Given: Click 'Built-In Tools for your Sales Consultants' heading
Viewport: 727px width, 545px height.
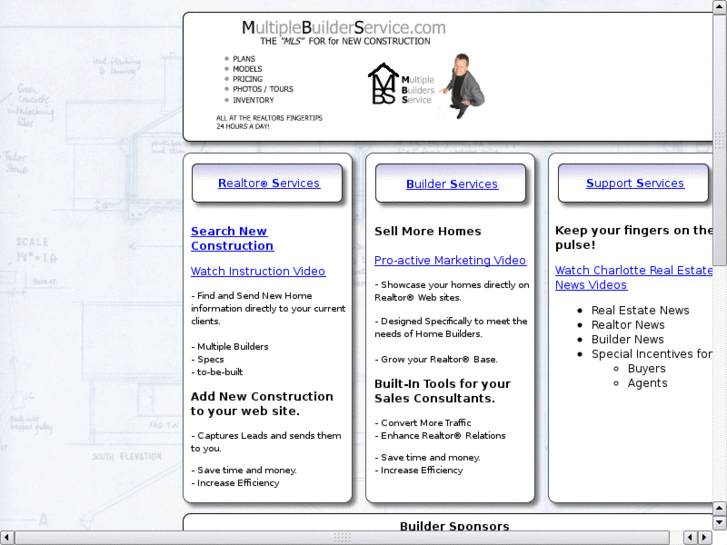Looking at the screenshot, I should (442, 391).
